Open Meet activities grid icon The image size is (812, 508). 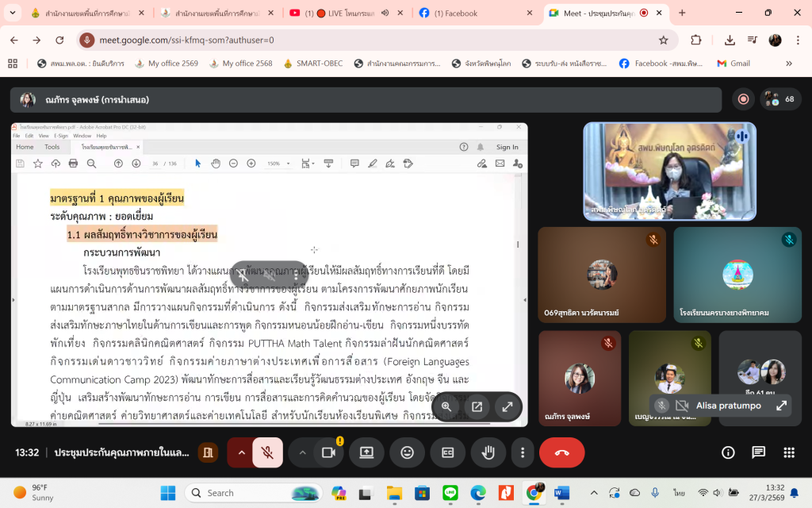tap(789, 452)
